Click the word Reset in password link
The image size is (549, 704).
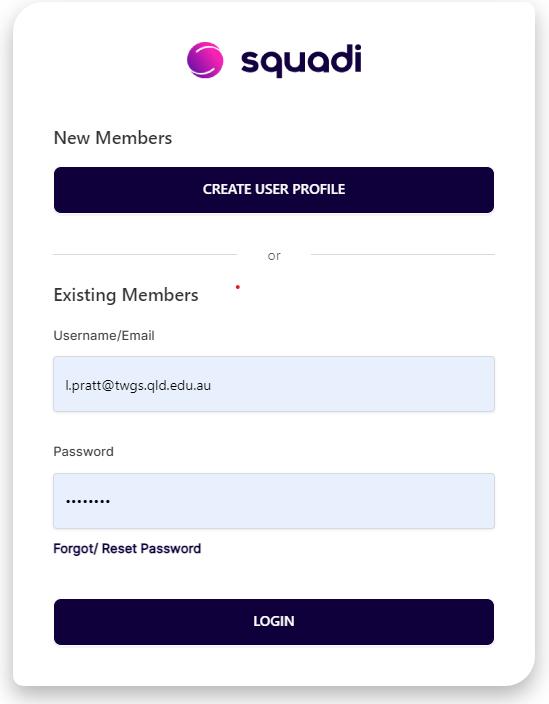[x=119, y=549]
